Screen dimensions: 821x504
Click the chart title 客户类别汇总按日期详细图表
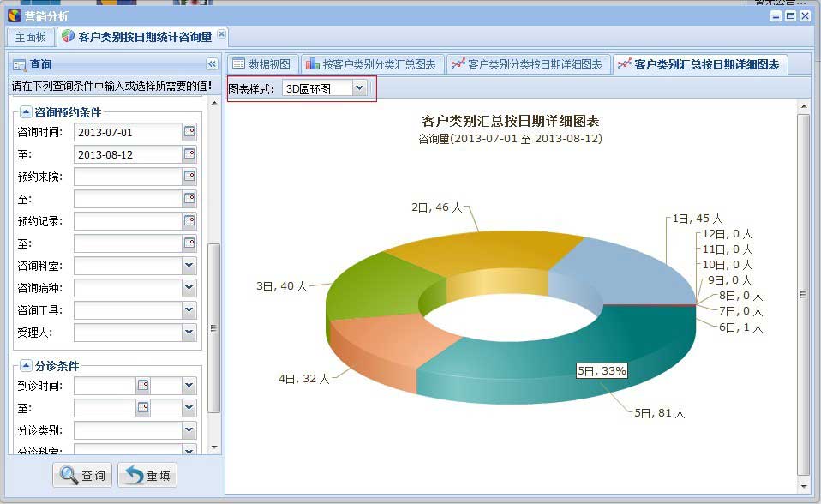click(x=511, y=121)
